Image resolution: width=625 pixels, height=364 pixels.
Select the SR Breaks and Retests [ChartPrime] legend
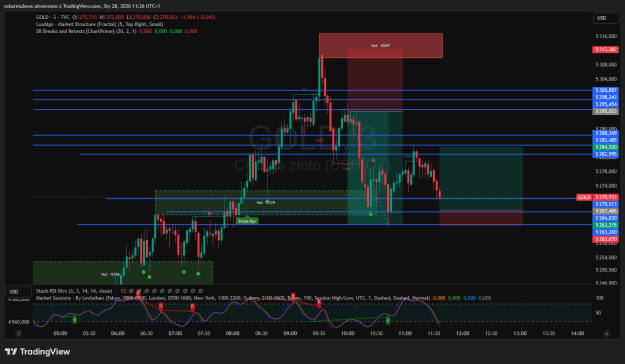[x=86, y=31]
